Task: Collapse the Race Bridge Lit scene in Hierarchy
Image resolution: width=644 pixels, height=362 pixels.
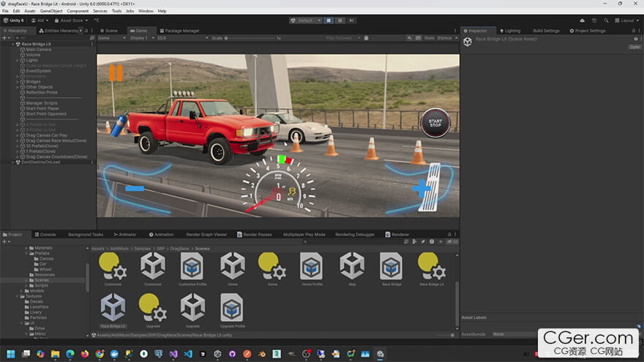Action: 12,44
